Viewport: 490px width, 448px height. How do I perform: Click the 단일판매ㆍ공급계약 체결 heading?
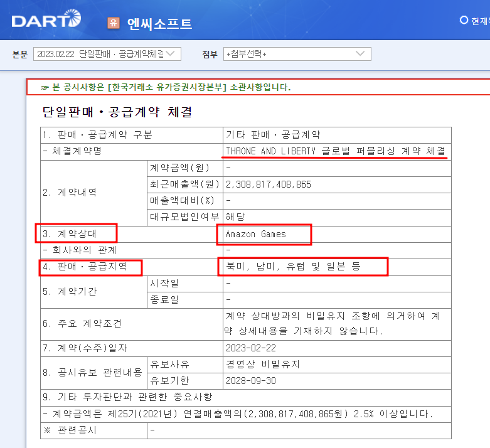117,112
